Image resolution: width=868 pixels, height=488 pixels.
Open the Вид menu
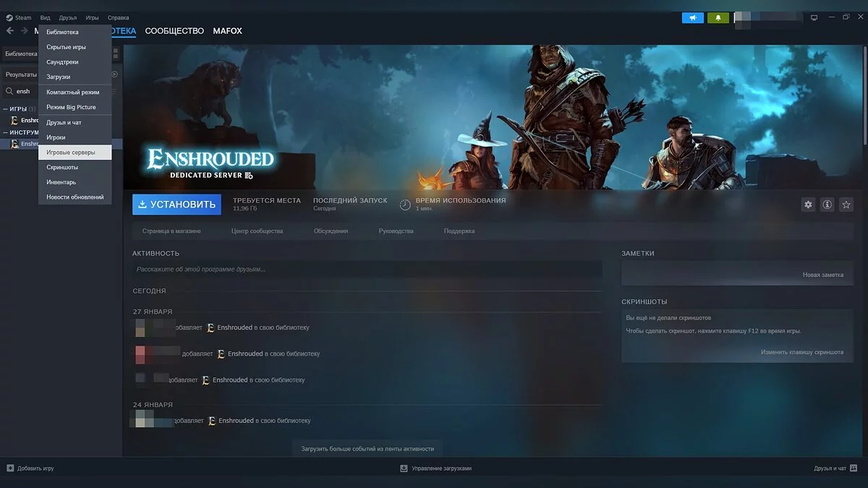[46, 17]
